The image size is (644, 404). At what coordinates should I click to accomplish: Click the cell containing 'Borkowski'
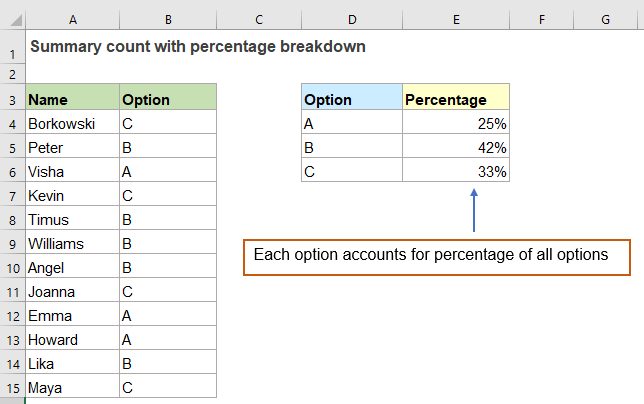tap(71, 123)
